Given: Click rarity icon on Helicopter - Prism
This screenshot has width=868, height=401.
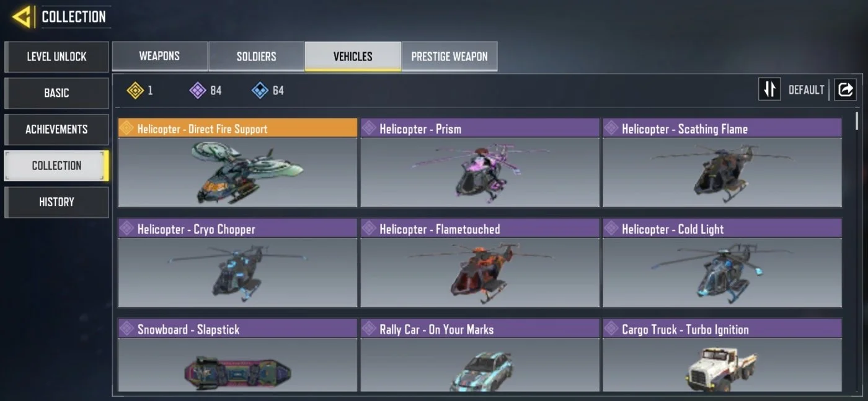Looking at the screenshot, I should (369, 128).
